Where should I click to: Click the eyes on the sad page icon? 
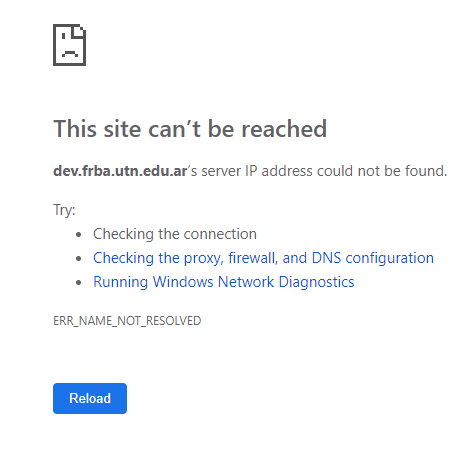pos(70,36)
